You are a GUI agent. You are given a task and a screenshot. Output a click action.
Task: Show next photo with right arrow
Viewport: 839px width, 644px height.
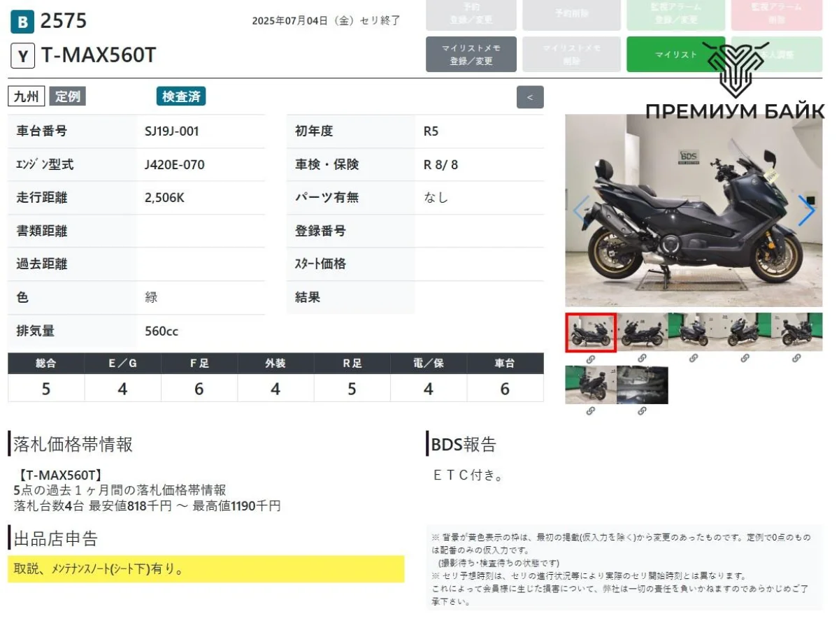(x=806, y=210)
